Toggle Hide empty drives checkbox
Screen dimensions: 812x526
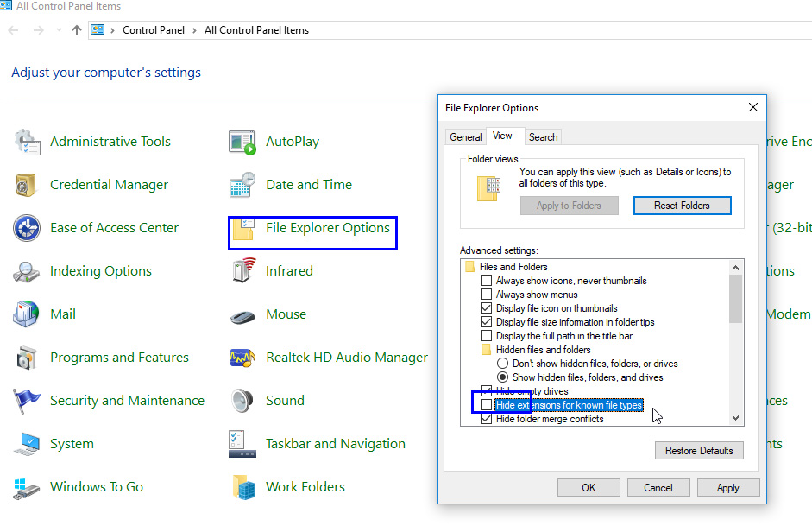[487, 390]
